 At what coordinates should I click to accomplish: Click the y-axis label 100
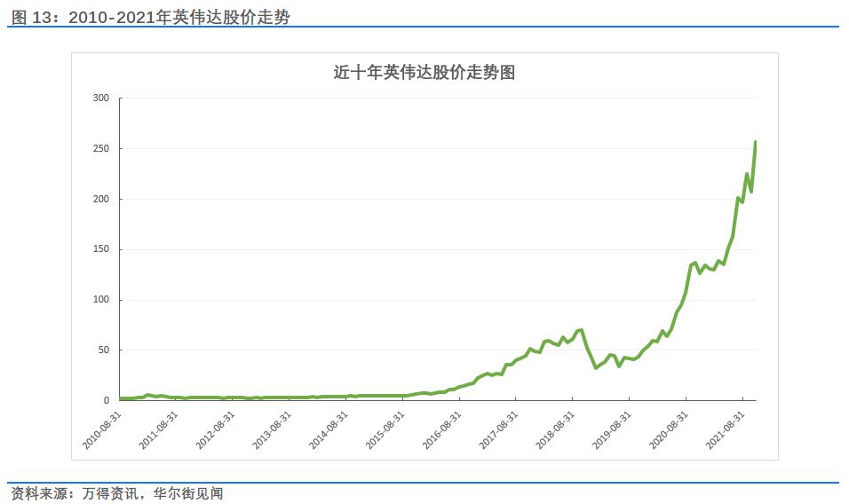pos(101,300)
